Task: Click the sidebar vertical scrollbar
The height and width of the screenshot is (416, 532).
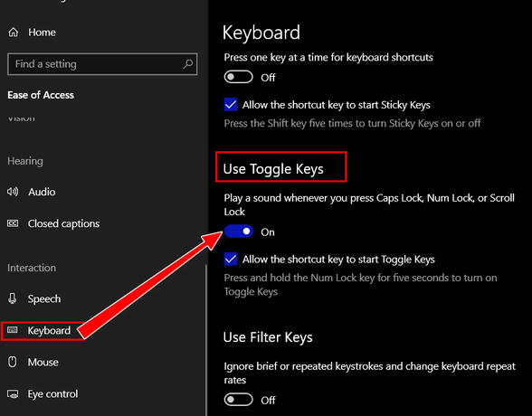Action: click(x=205, y=339)
